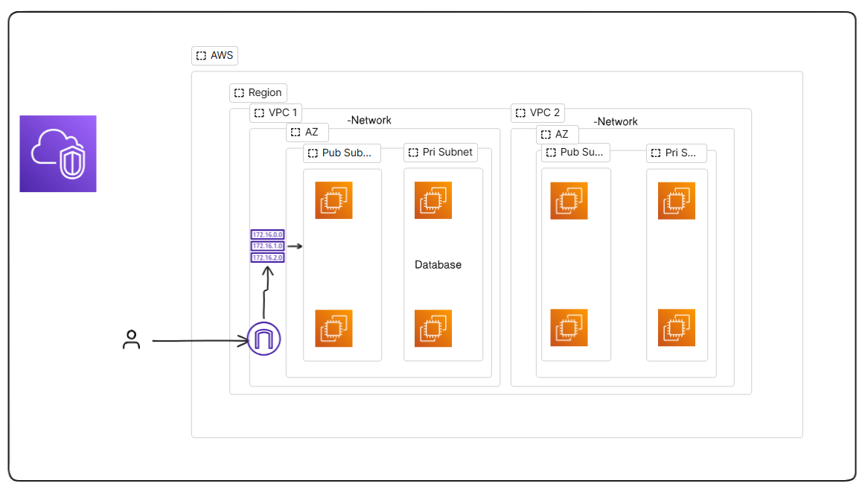Click top EC2 instance in VPC 1 public subnet

click(334, 200)
